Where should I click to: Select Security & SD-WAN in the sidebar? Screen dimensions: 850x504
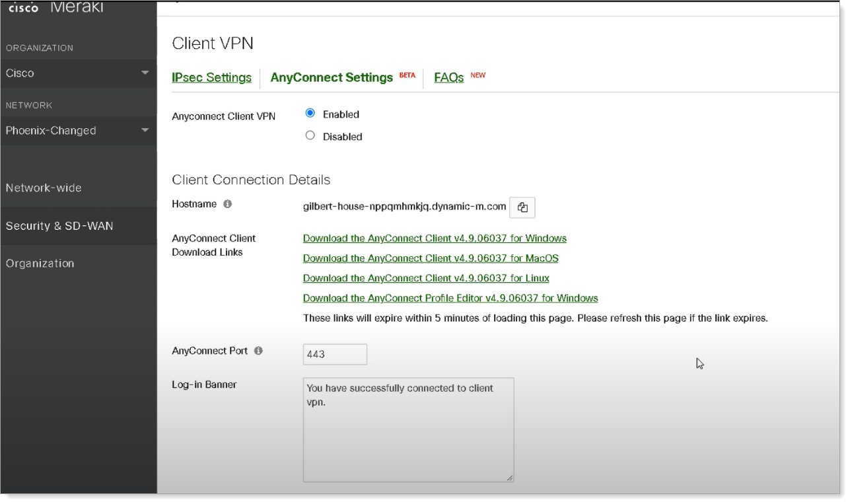pos(59,226)
